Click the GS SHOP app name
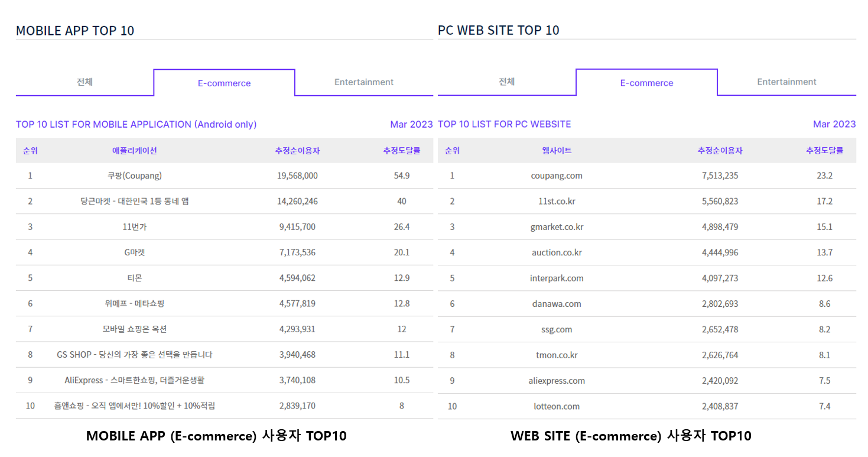This screenshot has width=868, height=457. click(135, 355)
